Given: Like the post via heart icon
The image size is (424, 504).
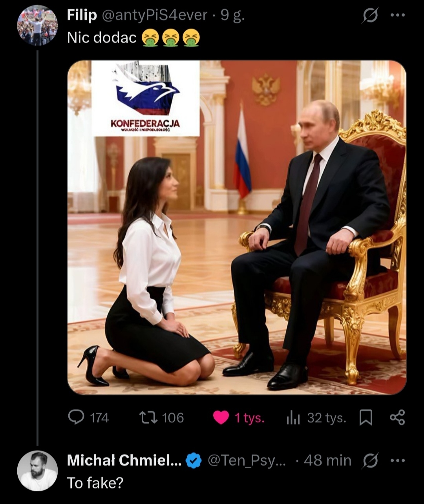Looking at the screenshot, I should (x=221, y=418).
